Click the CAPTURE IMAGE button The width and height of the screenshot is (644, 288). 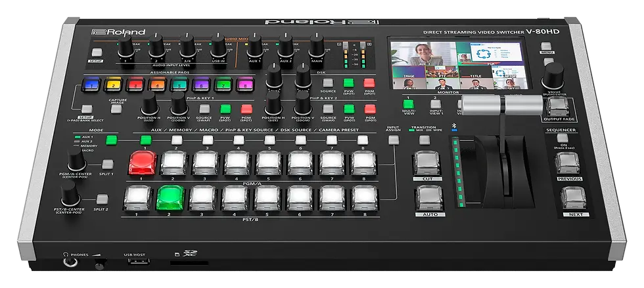pos(117,109)
